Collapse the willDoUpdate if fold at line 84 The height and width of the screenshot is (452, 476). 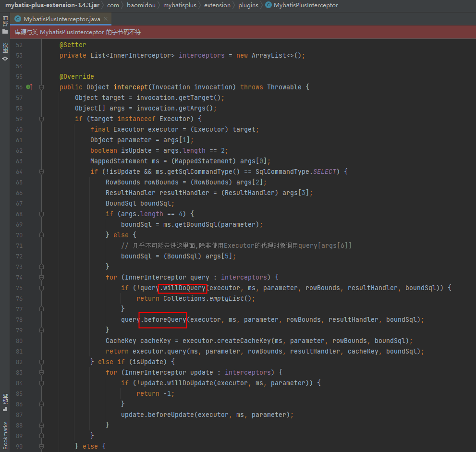tap(42, 383)
